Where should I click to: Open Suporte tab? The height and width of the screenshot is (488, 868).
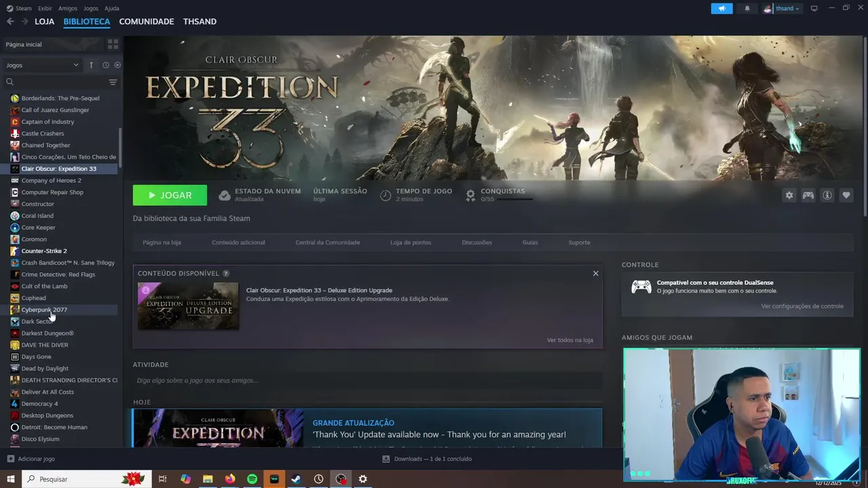579,242
